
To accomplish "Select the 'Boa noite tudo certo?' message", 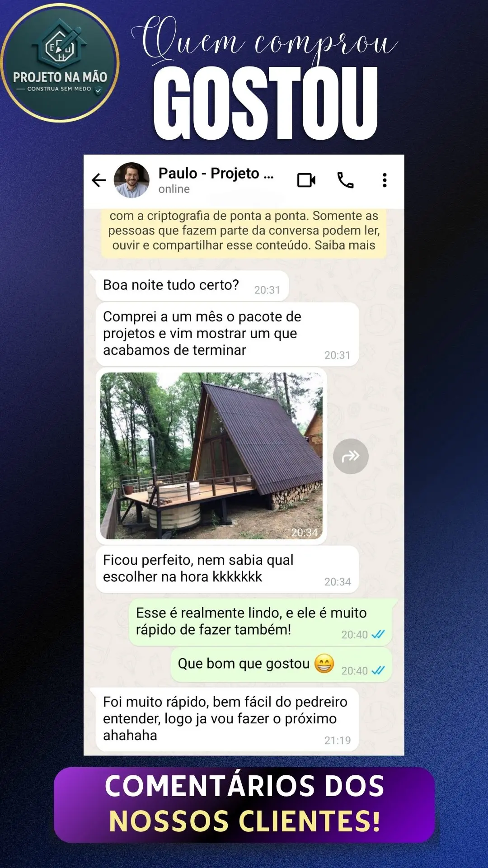I will click(192, 286).
